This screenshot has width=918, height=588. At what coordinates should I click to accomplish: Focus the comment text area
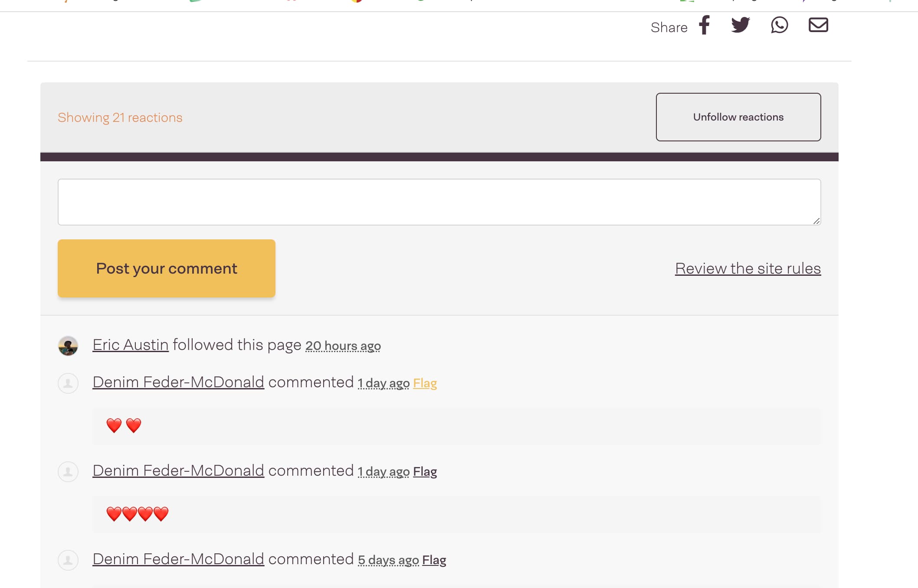tap(439, 202)
